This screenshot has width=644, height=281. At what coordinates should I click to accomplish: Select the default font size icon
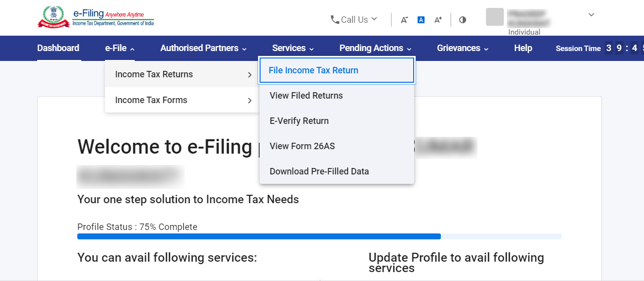tap(421, 20)
